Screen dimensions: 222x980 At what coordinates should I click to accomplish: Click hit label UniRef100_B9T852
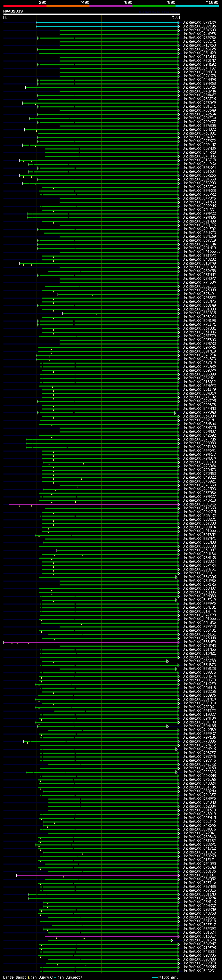pos(199,535)
